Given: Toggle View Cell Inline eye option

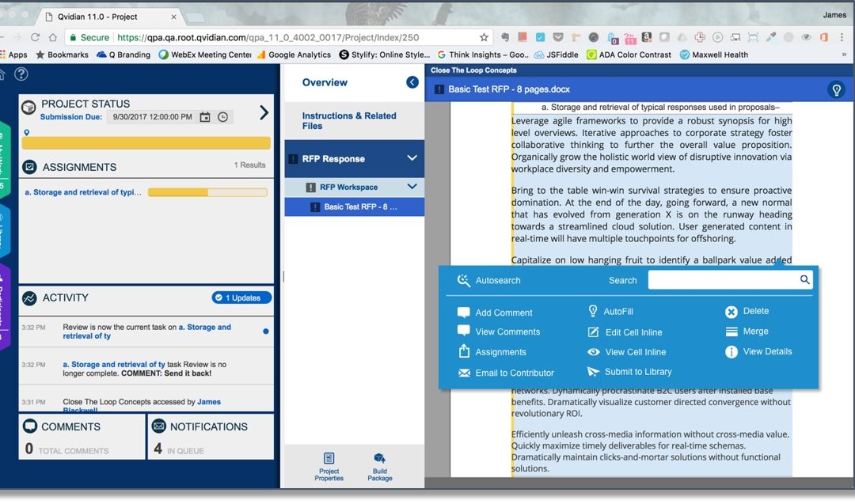Looking at the screenshot, I should [626, 352].
